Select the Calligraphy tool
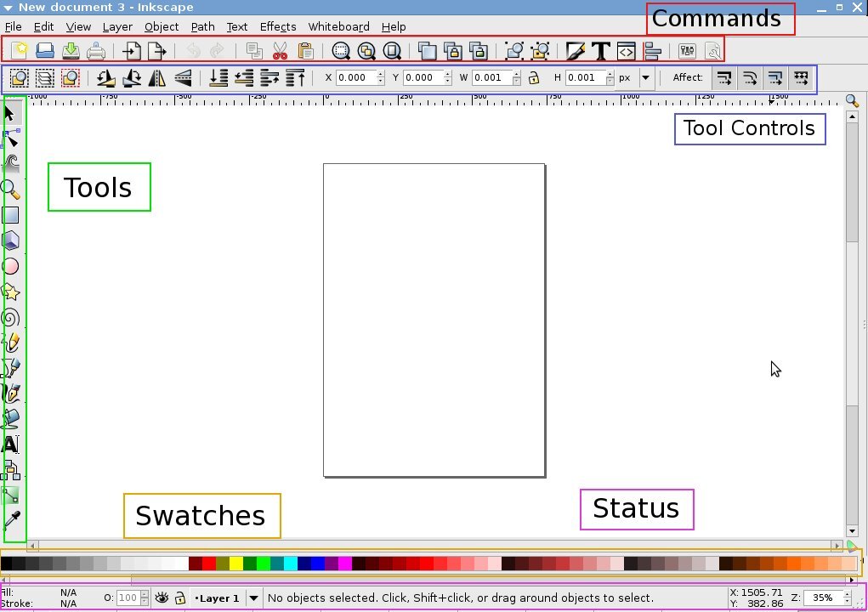The width and height of the screenshot is (868, 612). [10, 394]
